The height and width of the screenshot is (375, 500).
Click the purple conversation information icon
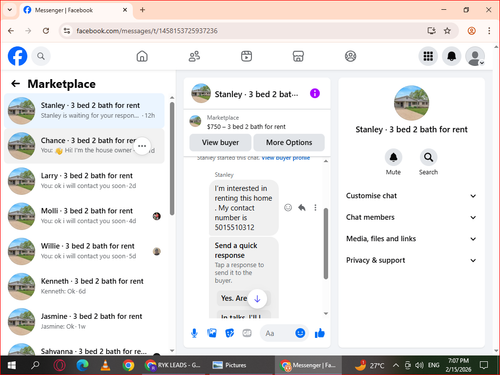pyautogui.click(x=315, y=93)
